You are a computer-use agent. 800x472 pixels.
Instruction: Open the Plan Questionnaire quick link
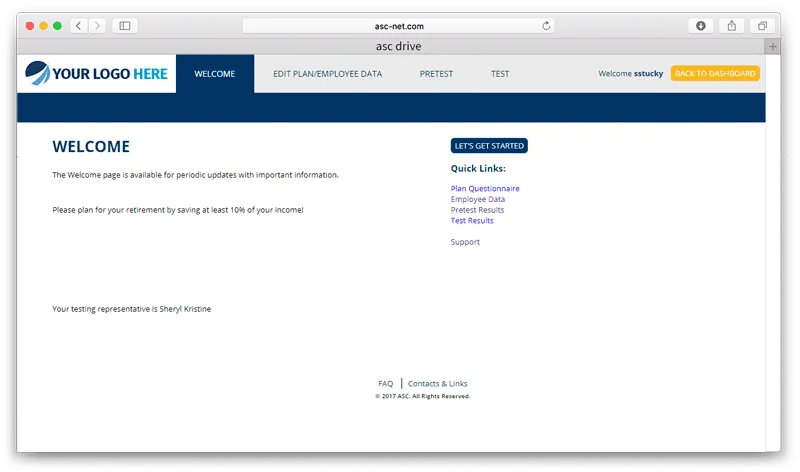pos(485,188)
